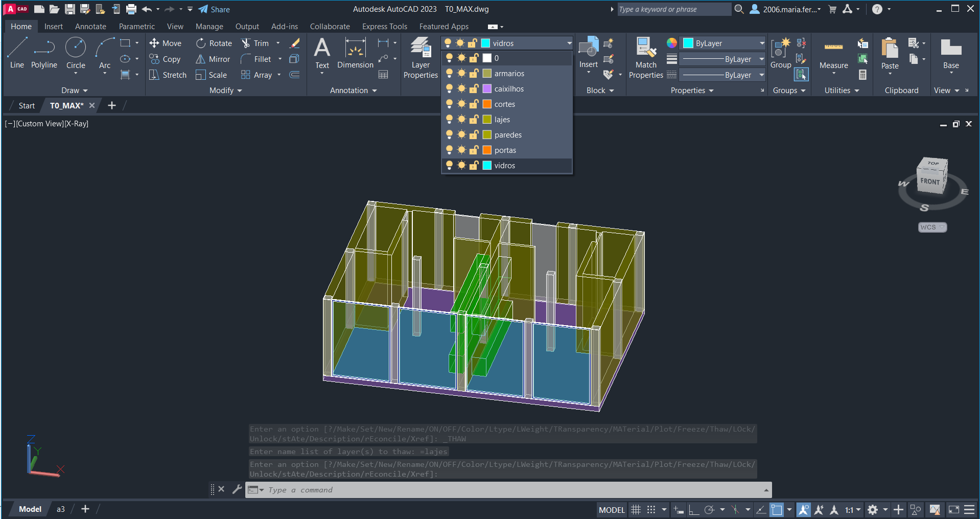Switch to the a3 layout tab
The width and height of the screenshot is (980, 519).
[61, 509]
